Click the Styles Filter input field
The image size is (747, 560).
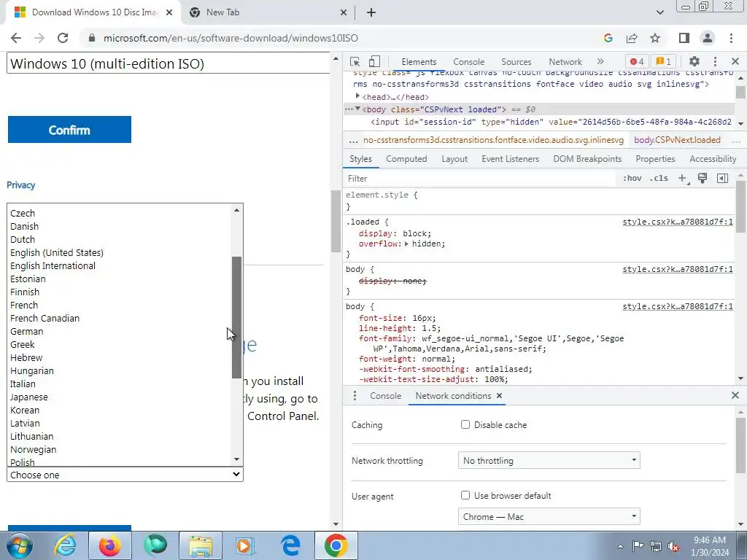[479, 178]
